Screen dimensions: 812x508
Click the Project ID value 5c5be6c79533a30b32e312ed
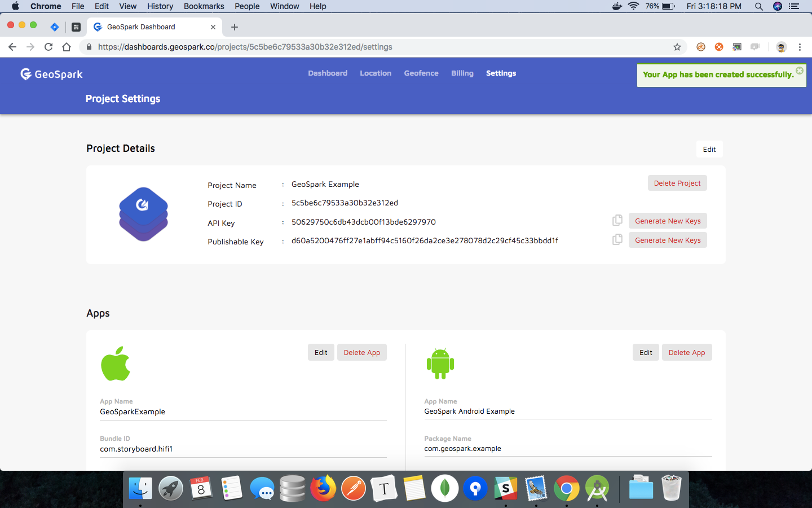pos(345,203)
